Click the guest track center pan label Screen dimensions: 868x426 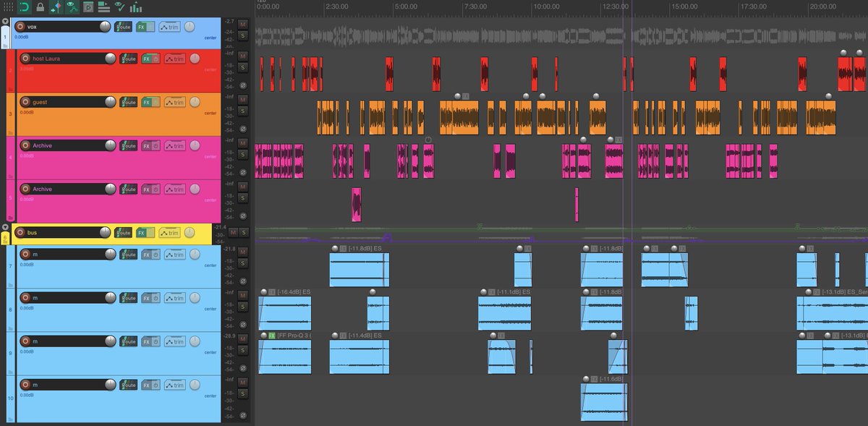[210, 113]
